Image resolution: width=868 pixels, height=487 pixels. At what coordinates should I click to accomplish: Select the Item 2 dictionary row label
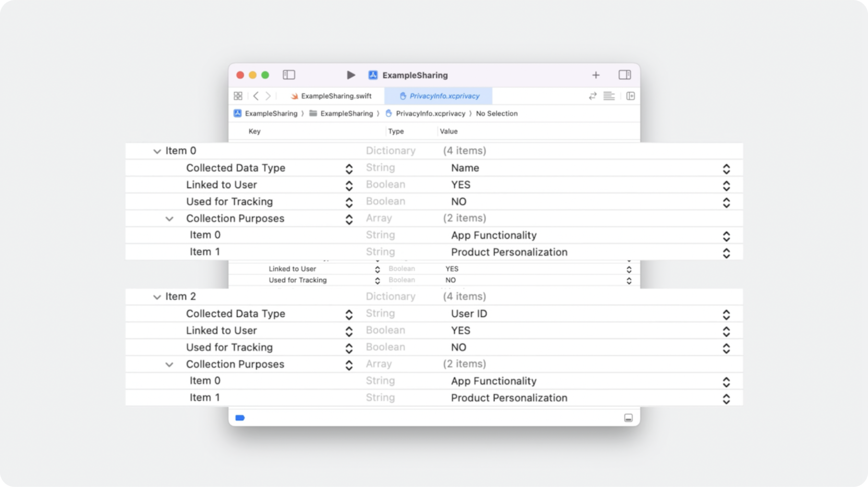(180, 297)
